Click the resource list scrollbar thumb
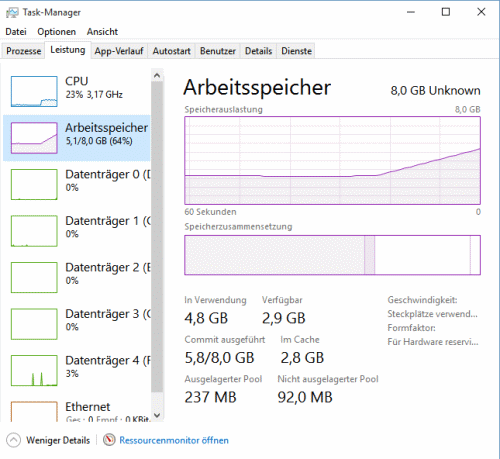 157,237
